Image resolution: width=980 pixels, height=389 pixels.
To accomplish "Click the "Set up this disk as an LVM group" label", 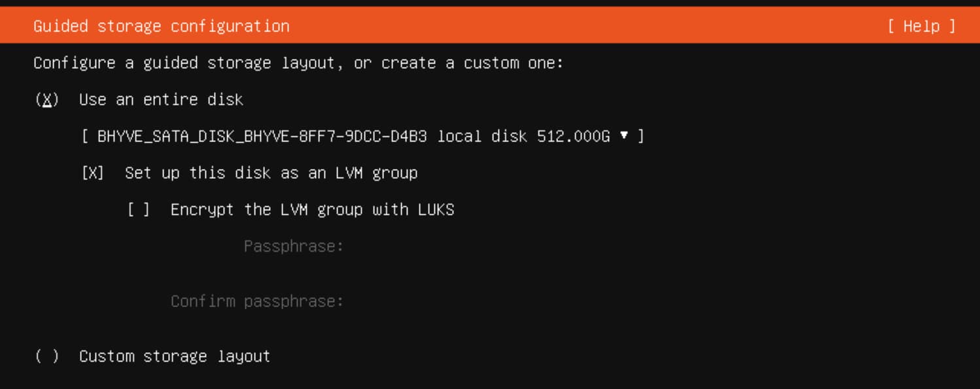I will coord(271,174).
